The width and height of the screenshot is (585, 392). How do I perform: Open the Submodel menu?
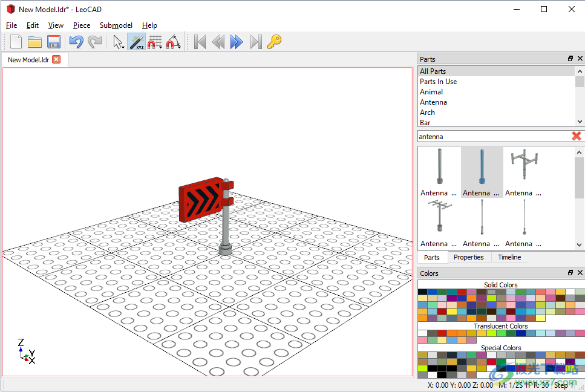click(x=116, y=25)
